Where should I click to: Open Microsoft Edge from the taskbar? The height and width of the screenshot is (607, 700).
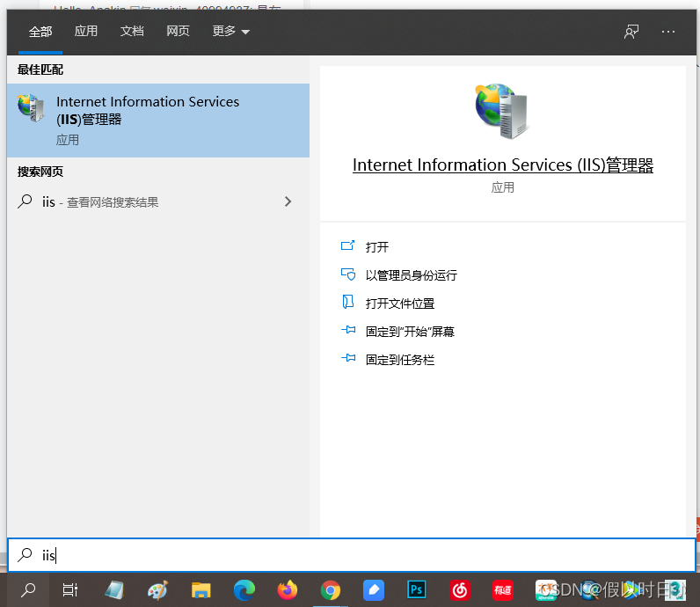click(x=244, y=590)
